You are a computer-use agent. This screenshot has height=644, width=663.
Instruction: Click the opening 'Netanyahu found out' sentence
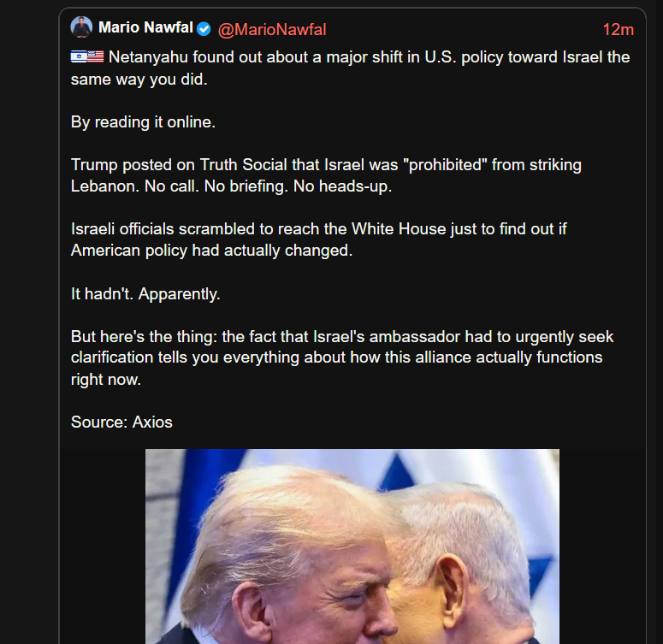coord(350,68)
